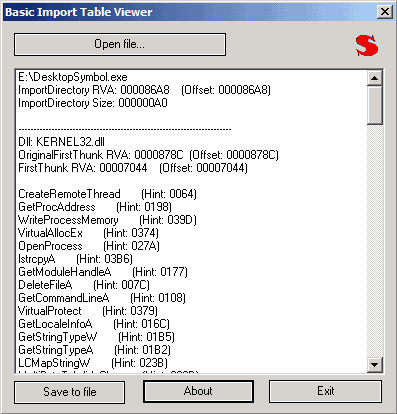397x414 pixels.
Task: Select the VirtualAllocEx import entry
Action: (x=88, y=233)
